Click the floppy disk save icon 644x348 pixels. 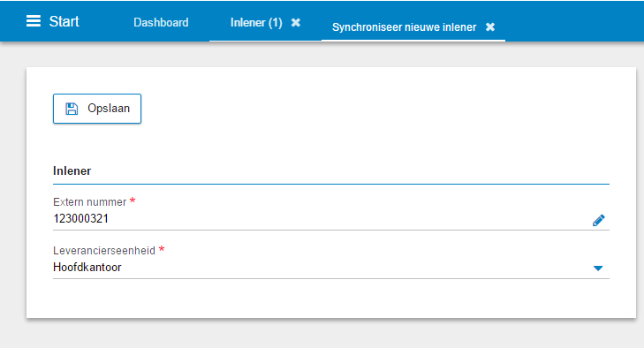click(72, 109)
